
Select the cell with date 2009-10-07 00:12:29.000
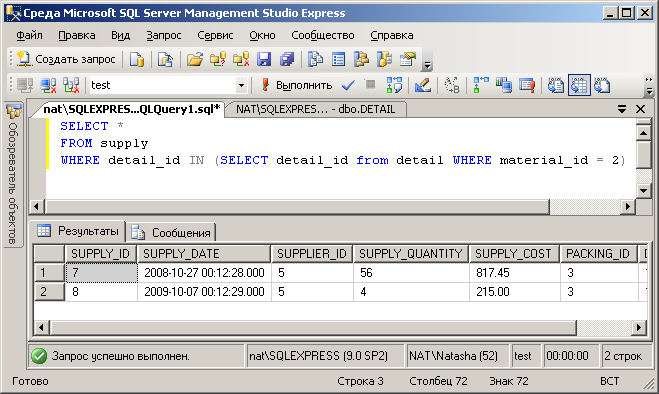coord(204,292)
